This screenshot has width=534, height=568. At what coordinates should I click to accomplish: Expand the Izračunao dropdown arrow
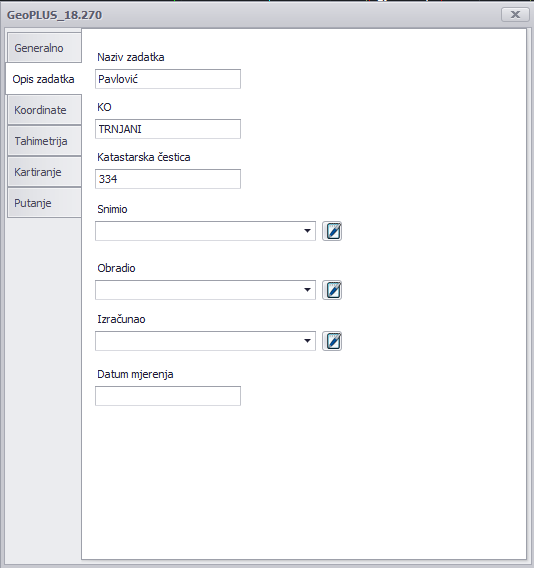tap(307, 341)
